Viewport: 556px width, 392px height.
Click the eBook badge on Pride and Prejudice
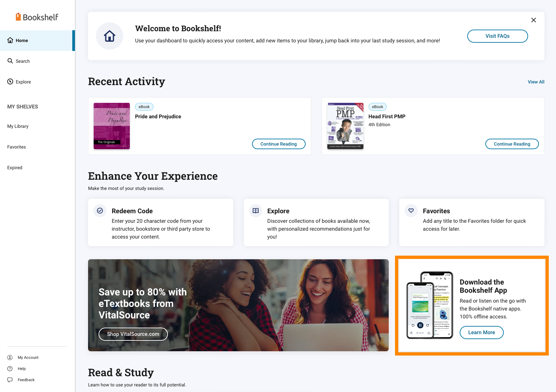click(x=144, y=107)
